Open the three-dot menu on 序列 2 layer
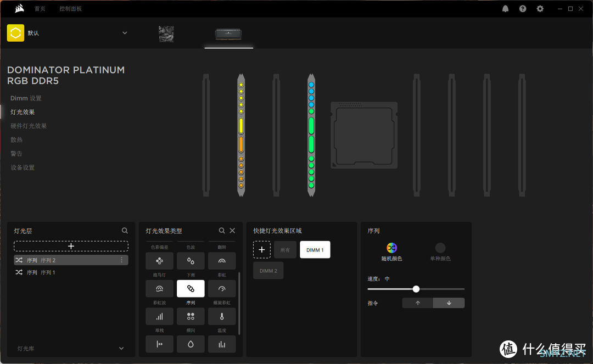This screenshot has width=593, height=364. (121, 260)
